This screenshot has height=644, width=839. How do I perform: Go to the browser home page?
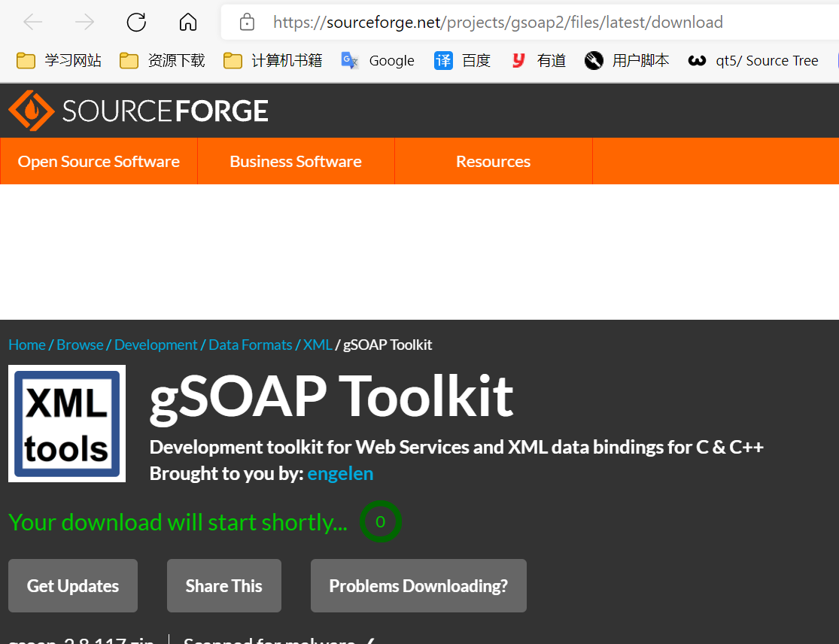tap(188, 22)
